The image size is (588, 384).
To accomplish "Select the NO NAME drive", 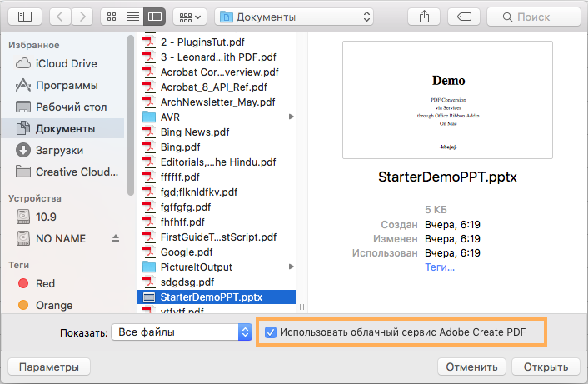I will (x=57, y=238).
